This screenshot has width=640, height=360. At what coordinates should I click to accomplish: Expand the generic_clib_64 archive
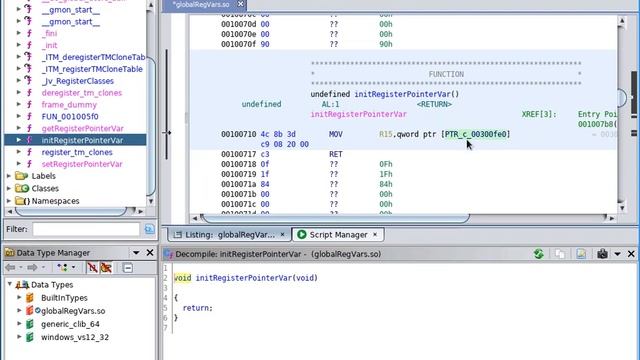pyautogui.click(x=19, y=324)
